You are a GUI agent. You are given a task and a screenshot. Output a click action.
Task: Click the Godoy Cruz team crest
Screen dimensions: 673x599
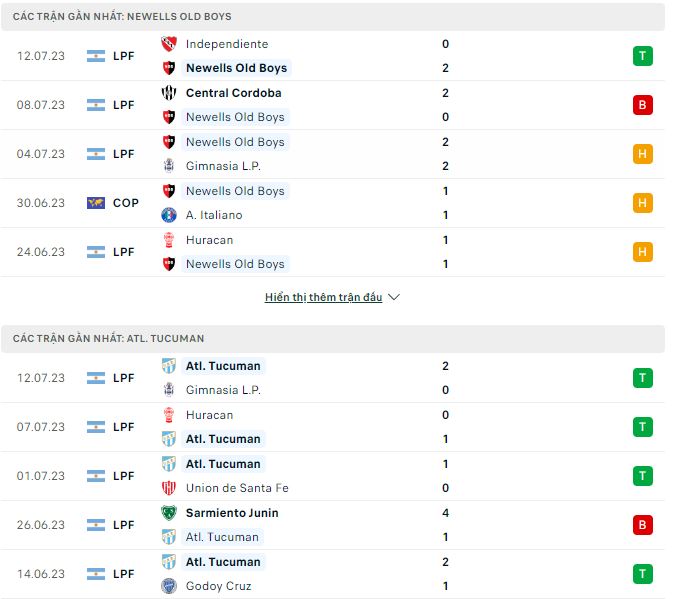point(168,586)
